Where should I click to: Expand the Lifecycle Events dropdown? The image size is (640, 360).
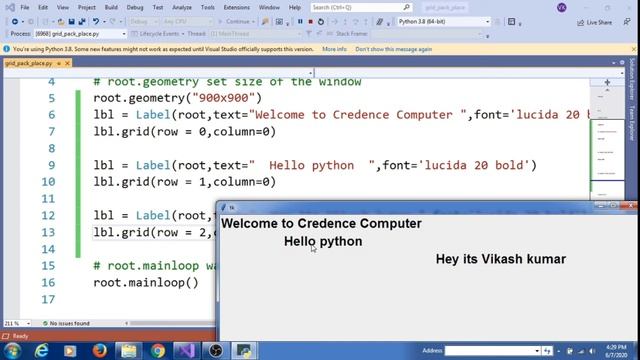pyautogui.click(x=183, y=34)
